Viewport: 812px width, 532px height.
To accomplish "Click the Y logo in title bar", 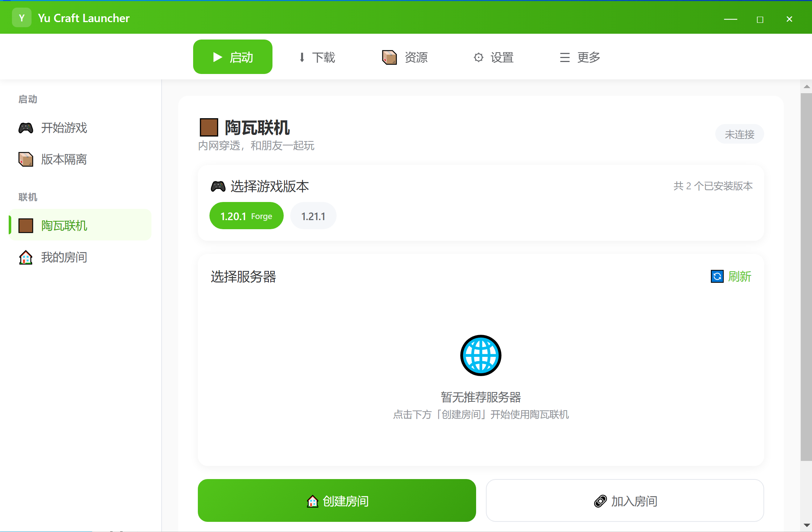I will coord(22,18).
